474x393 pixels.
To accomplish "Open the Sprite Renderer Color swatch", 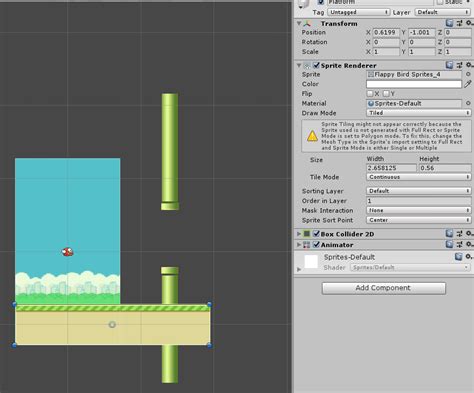I will (414, 84).
